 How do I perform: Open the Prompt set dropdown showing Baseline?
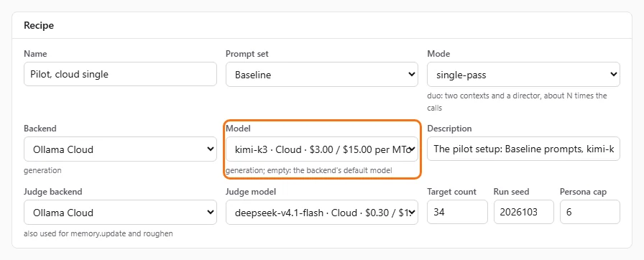click(x=321, y=74)
